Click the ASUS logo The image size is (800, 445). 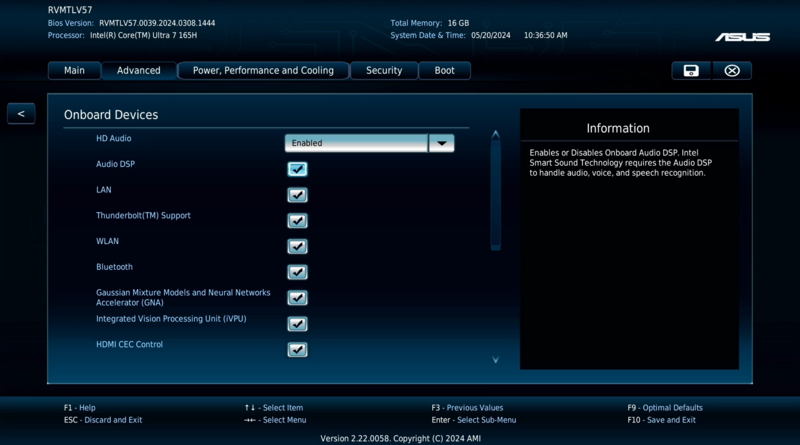click(742, 37)
